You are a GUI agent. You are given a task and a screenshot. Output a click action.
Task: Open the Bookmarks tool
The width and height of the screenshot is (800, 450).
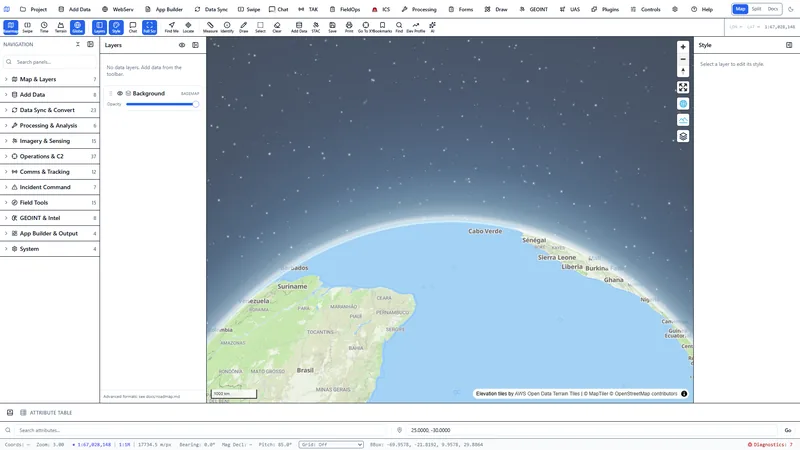(x=383, y=27)
